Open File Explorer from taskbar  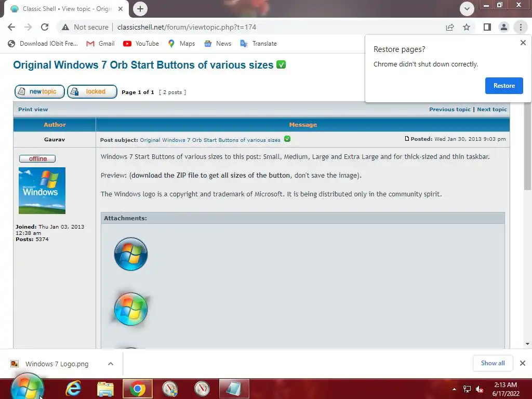(x=105, y=389)
